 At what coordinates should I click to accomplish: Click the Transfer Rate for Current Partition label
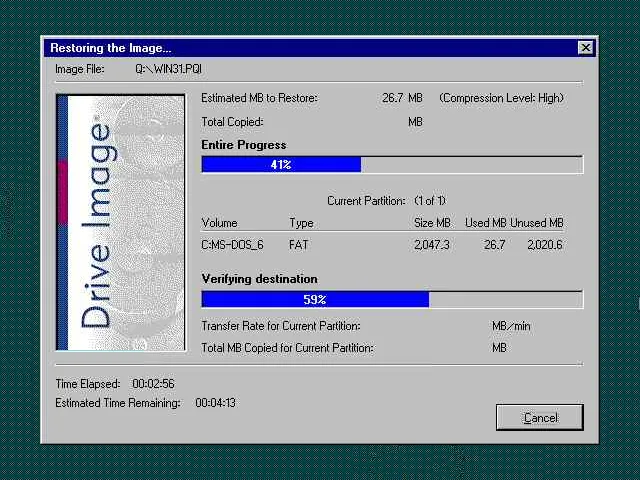tap(281, 326)
